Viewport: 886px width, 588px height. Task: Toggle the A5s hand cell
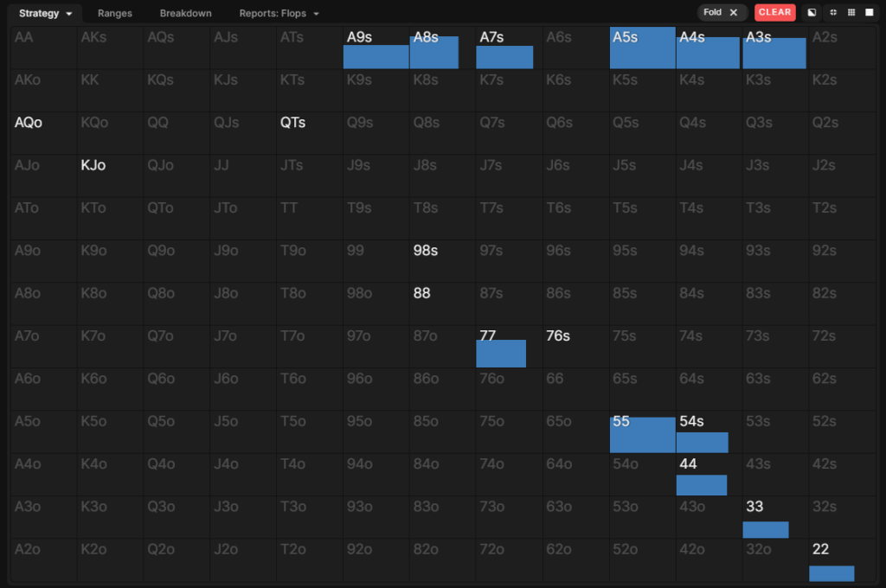click(x=642, y=48)
